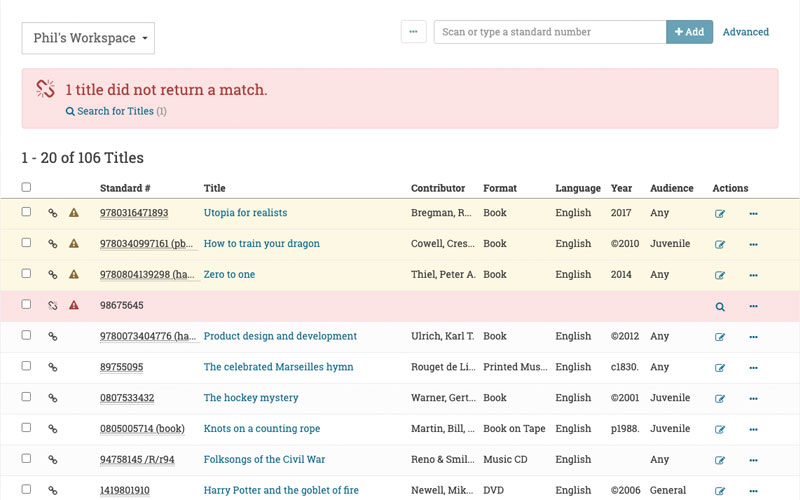Edit the Folksongs of the Civil War entry
Viewport: 800px width, 500px height.
point(720,460)
